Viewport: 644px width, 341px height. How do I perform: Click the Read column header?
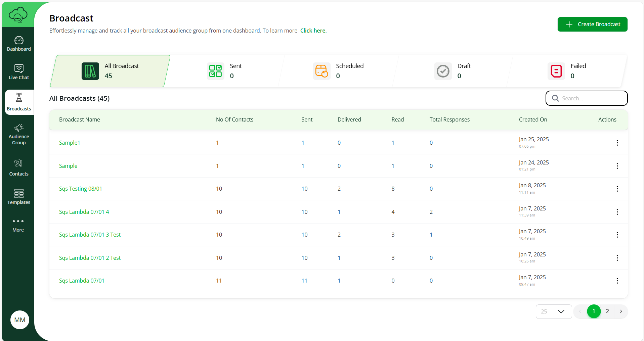(x=398, y=119)
